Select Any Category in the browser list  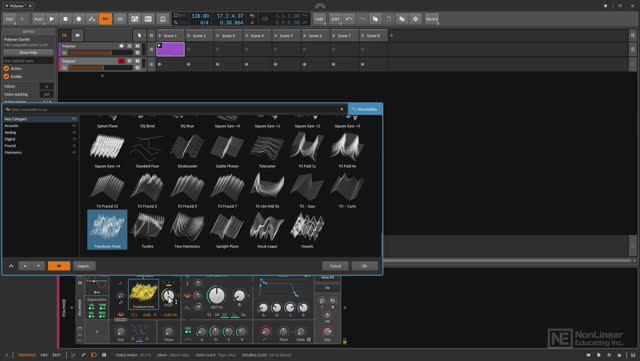pos(40,119)
